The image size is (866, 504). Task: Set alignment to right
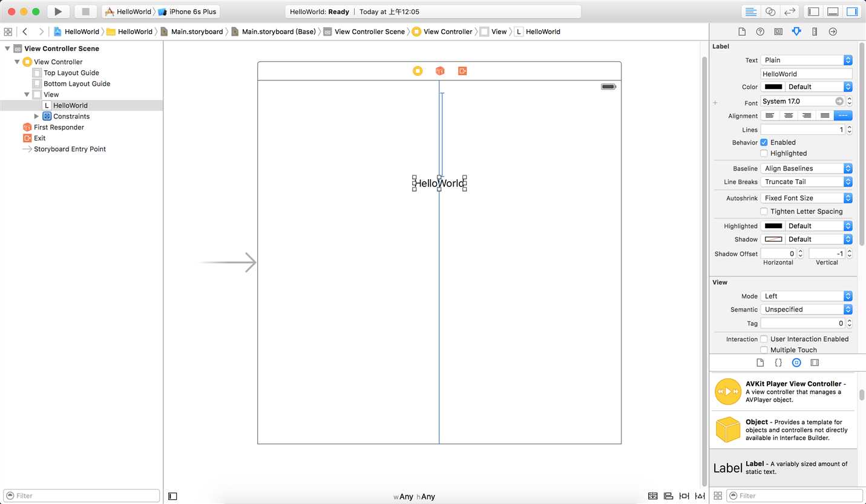(806, 116)
